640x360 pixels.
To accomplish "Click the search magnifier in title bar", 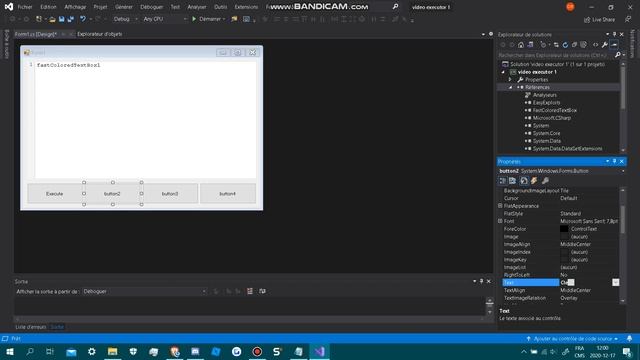I will tap(395, 7).
